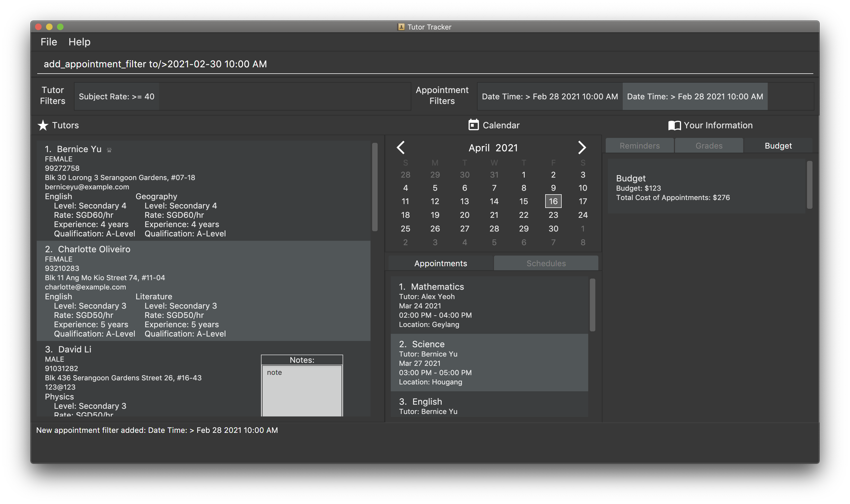Click favourite star beside Bernice Yu
Viewport: 850px width, 504px height.
pos(109,150)
